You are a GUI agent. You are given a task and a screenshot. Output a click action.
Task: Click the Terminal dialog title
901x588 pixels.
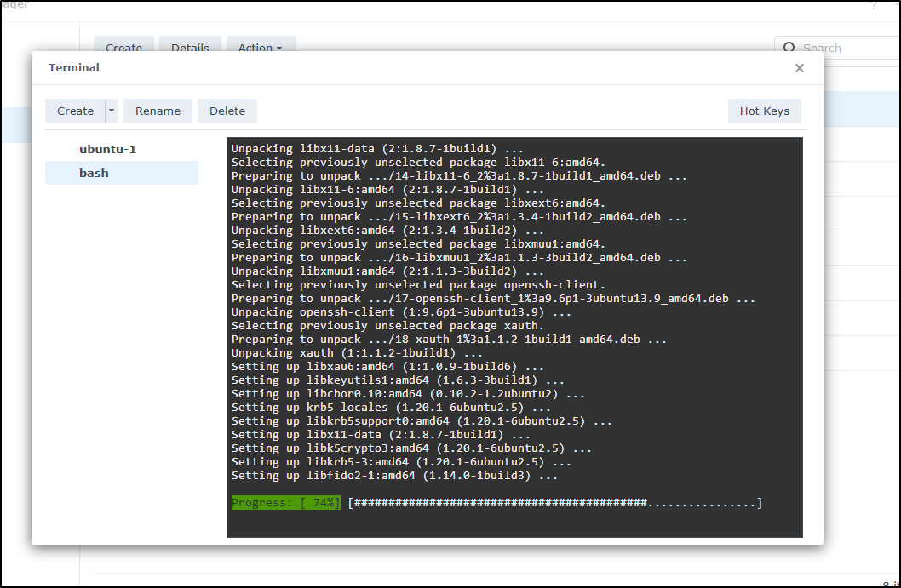point(73,68)
